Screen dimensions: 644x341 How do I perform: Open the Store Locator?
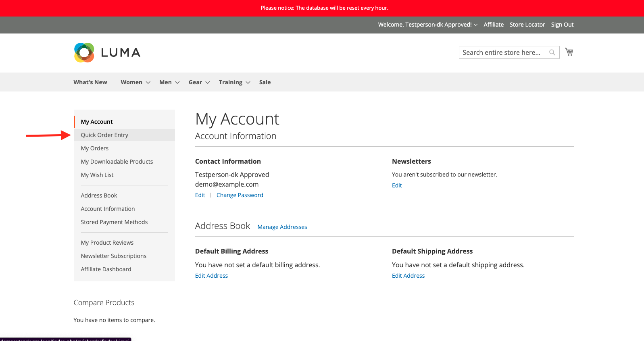(527, 25)
